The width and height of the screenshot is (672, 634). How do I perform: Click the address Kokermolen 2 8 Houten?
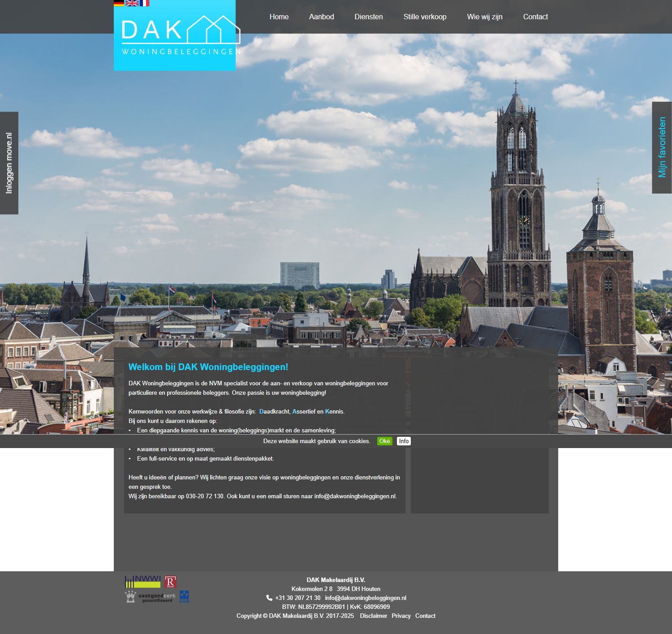click(336, 589)
